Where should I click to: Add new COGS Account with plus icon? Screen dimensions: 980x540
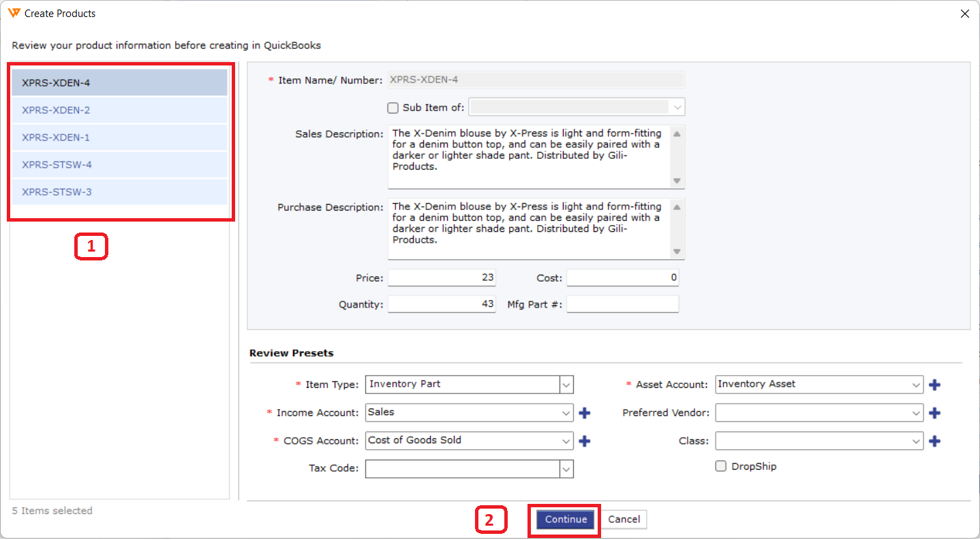click(584, 441)
